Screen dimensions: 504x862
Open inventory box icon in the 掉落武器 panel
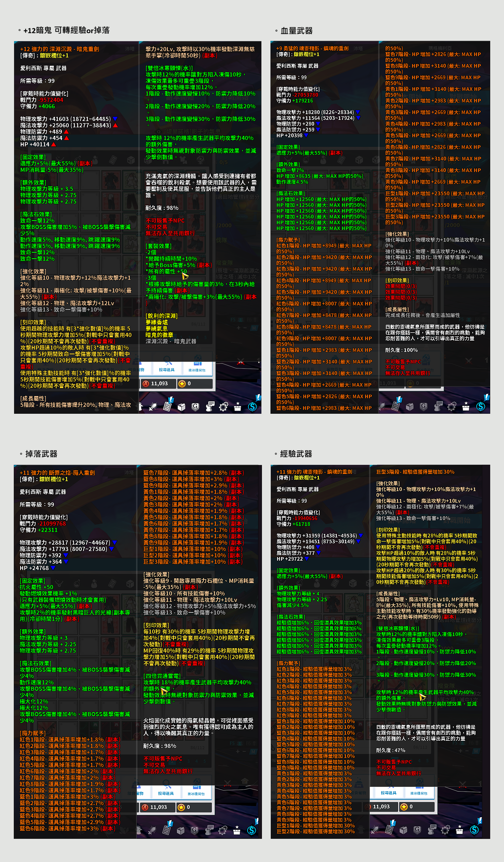[181, 830]
